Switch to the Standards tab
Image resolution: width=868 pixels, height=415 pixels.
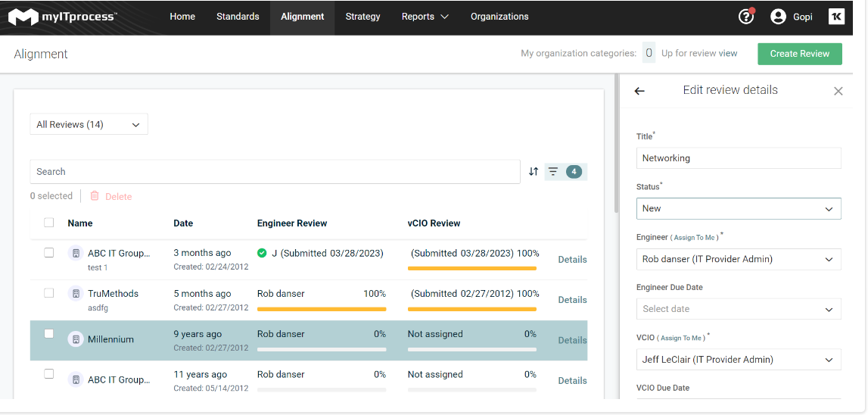click(238, 17)
